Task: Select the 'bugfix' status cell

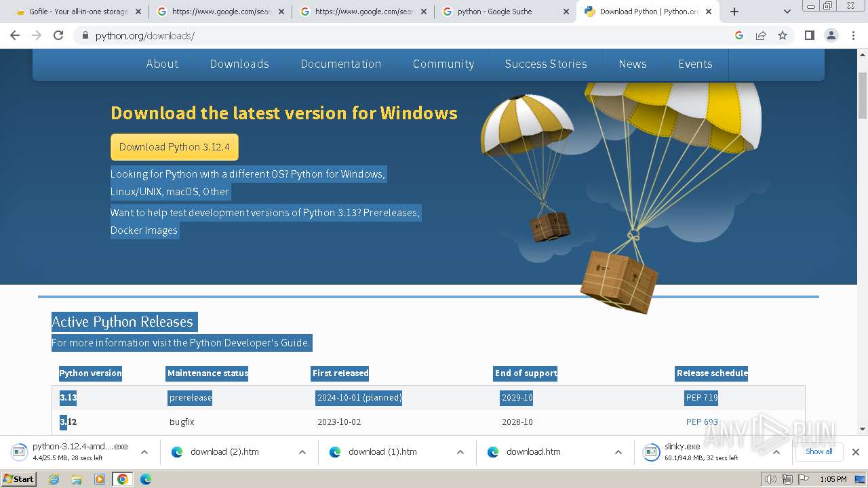Action: coord(182,422)
